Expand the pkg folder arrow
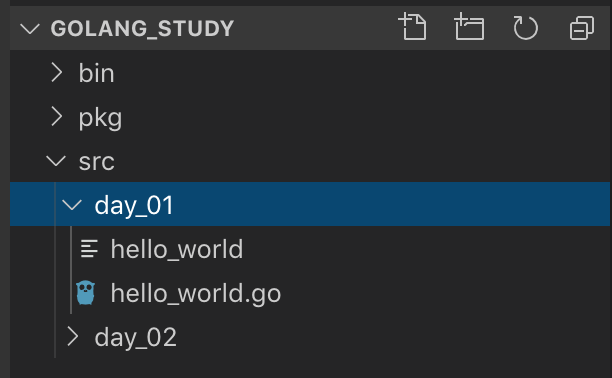612x378 pixels. coord(57,117)
